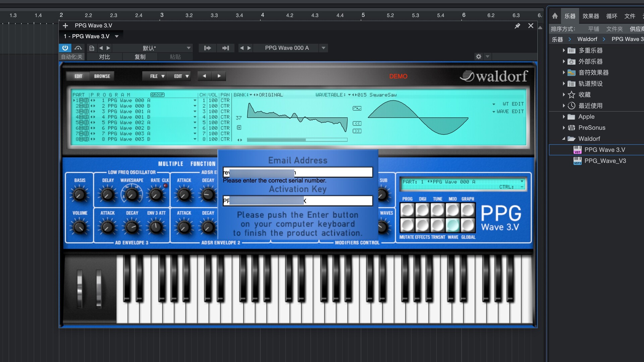Open the BANK dropdown arrow
Image resolution: width=644 pixels, height=362 pixels.
[250, 95]
